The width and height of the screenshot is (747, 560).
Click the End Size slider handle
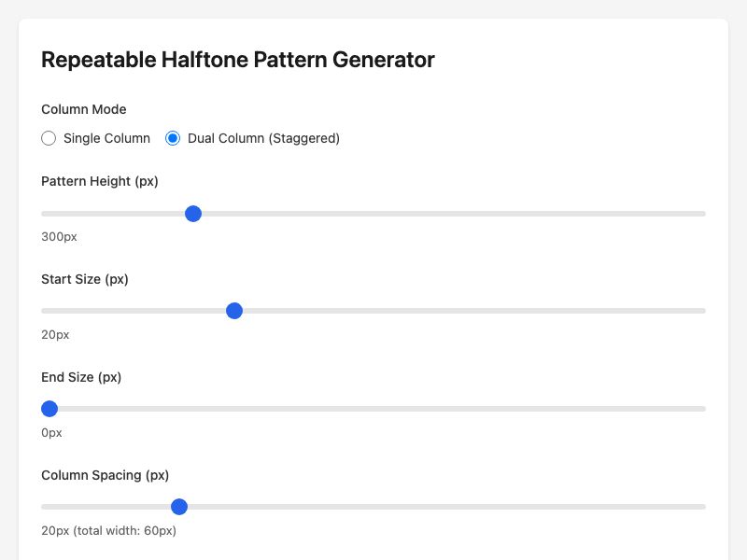pyautogui.click(x=49, y=408)
